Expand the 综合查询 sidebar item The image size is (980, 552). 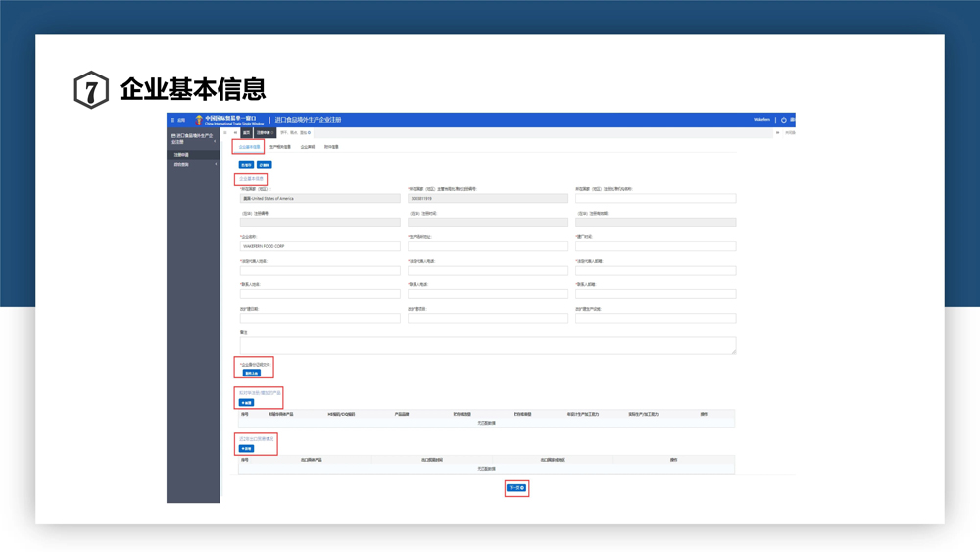tap(193, 165)
